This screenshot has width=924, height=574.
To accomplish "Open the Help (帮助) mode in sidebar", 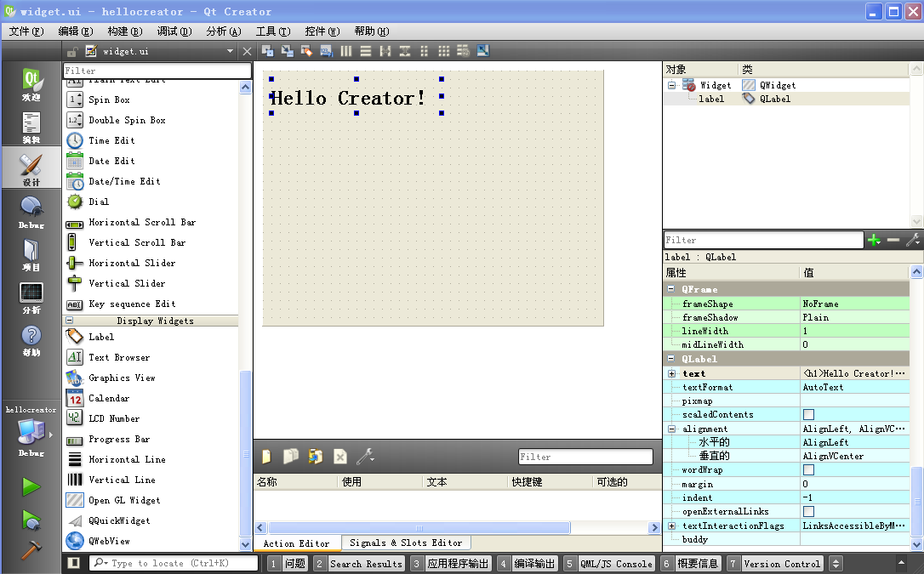I will (31, 339).
